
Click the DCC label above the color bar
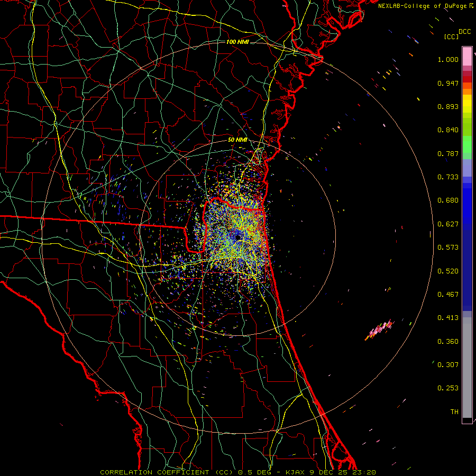464,32
